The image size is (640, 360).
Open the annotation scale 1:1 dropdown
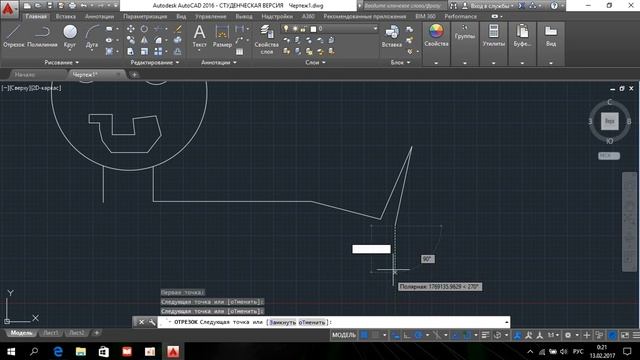pos(553,335)
